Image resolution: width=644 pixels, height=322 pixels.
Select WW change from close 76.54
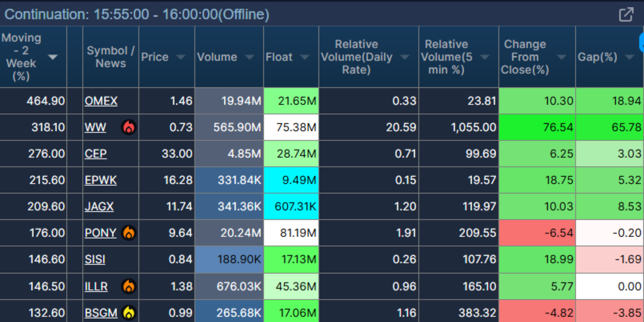pyautogui.click(x=537, y=127)
